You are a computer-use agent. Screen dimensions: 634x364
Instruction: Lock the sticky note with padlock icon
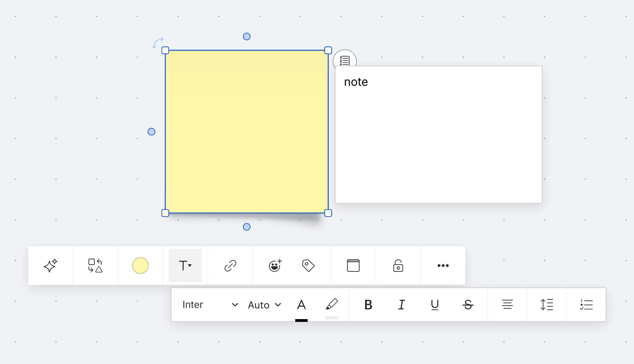point(398,266)
